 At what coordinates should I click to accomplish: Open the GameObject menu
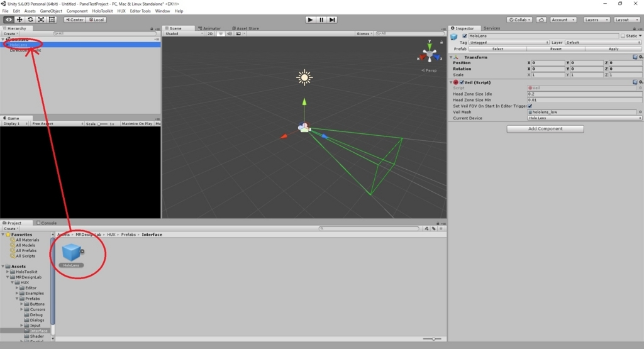coord(51,11)
